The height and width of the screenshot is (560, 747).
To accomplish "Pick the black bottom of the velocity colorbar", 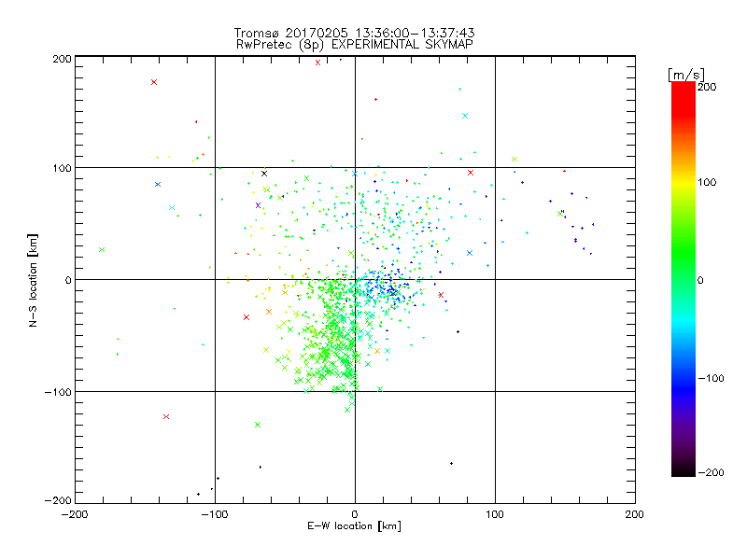I will (684, 469).
